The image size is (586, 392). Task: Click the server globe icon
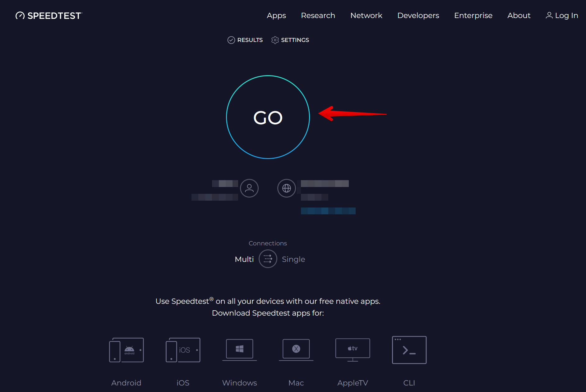point(287,188)
